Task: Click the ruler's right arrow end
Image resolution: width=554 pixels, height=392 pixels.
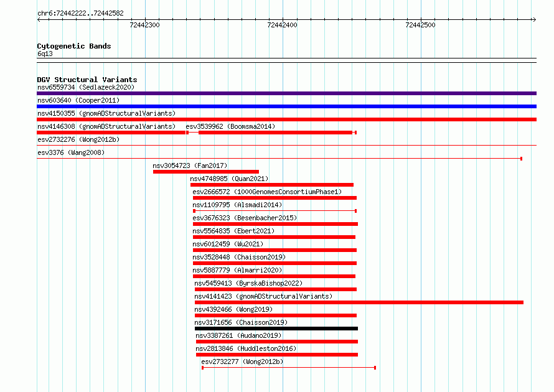Action: [x=534, y=19]
